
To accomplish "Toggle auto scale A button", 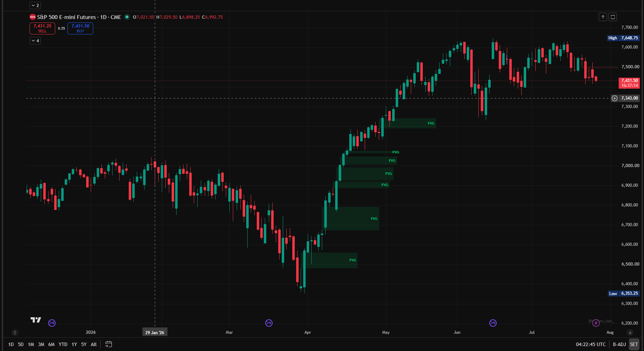I will (x=630, y=332).
